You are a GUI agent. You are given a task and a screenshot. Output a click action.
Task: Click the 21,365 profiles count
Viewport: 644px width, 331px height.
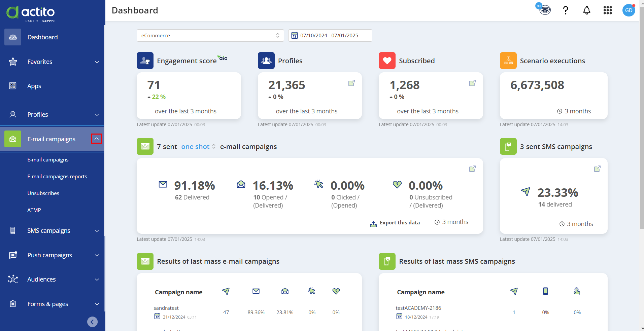pyautogui.click(x=287, y=85)
